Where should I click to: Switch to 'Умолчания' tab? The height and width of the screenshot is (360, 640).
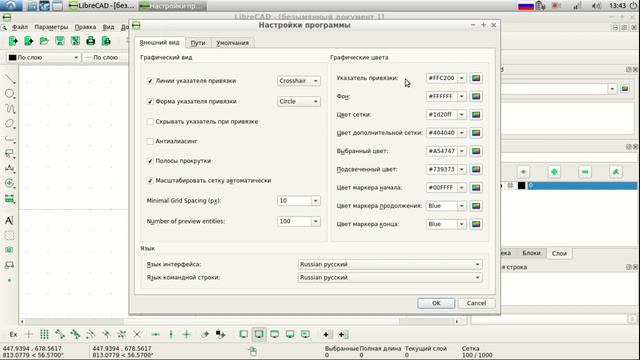[x=233, y=43]
